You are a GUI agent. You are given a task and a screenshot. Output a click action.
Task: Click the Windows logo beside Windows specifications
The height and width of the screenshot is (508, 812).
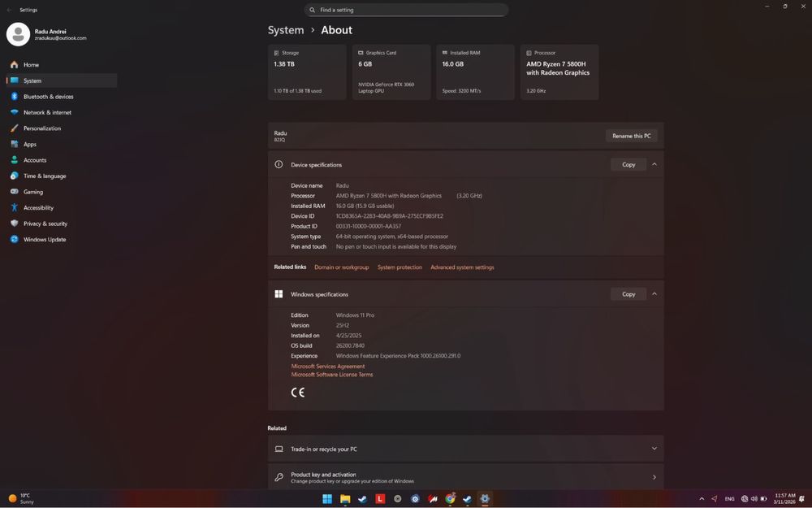tap(279, 294)
